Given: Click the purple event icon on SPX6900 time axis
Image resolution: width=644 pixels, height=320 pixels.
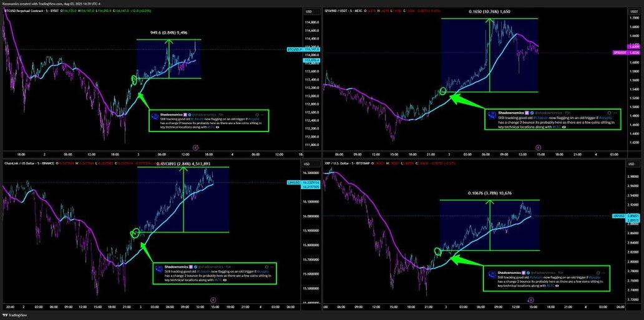Looking at the screenshot, I should click(x=538, y=147).
